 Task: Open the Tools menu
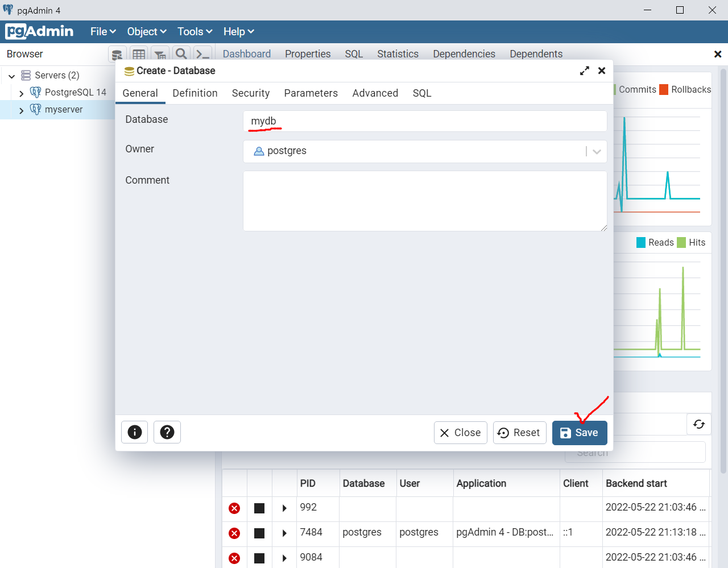(x=195, y=32)
